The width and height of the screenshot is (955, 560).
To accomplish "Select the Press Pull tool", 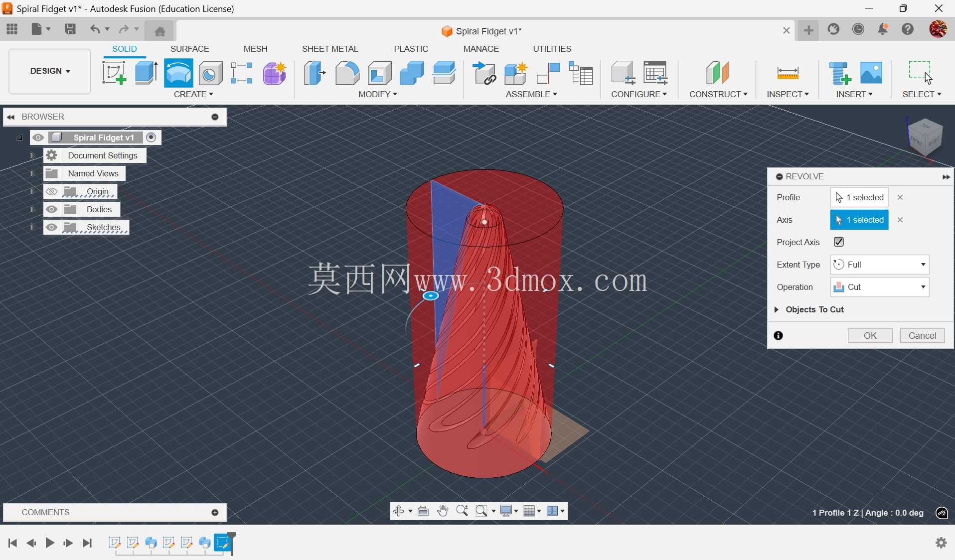I will (x=315, y=73).
